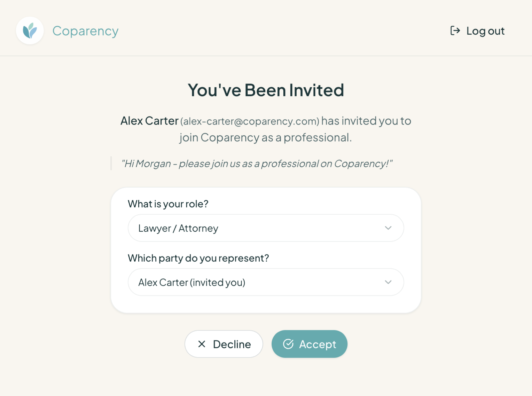Click the checkmark icon inside the Accept button
Viewport: 532px width, 396px height.
click(289, 344)
